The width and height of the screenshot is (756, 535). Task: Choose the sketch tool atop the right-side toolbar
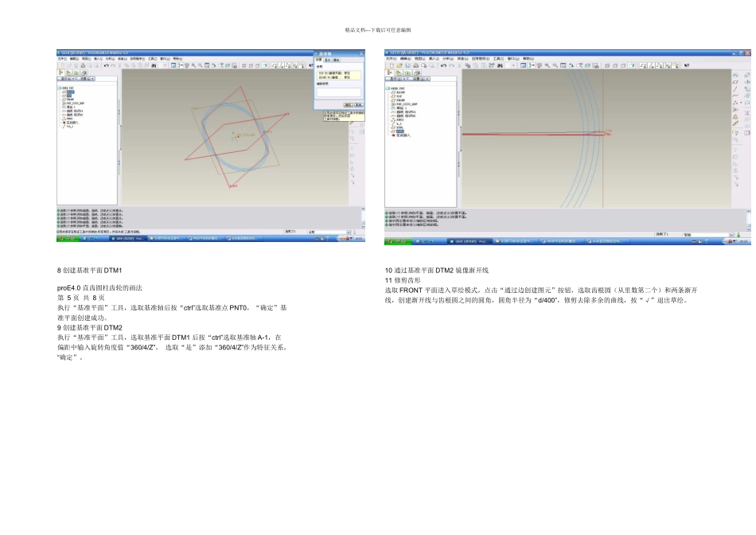click(x=735, y=75)
